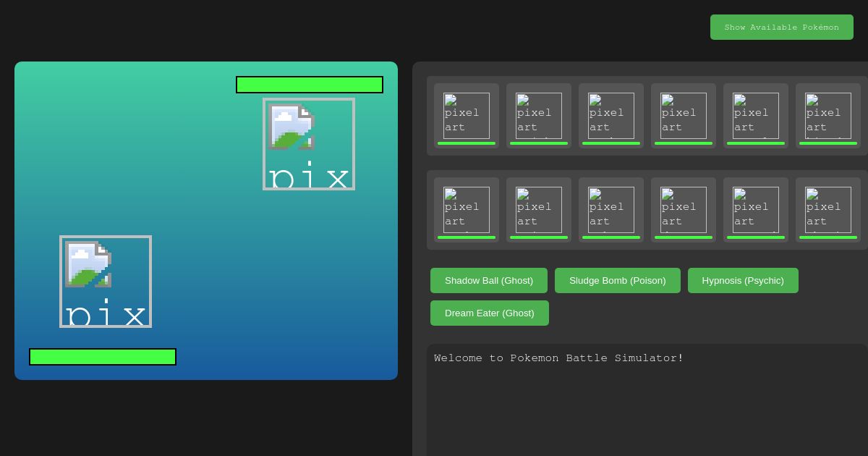This screenshot has height=456, width=868.
Task: Click the opponent's HP bar in battle arena
Action: point(310,85)
